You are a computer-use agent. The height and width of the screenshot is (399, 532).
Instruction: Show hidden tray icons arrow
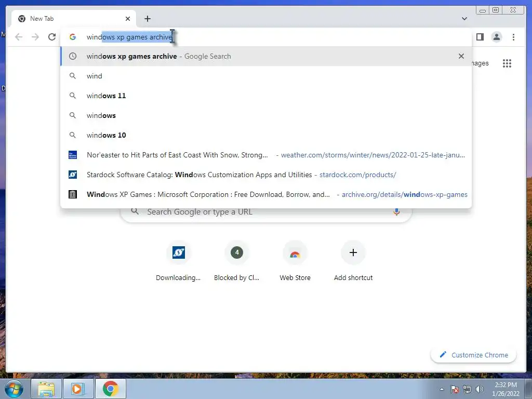click(442, 389)
